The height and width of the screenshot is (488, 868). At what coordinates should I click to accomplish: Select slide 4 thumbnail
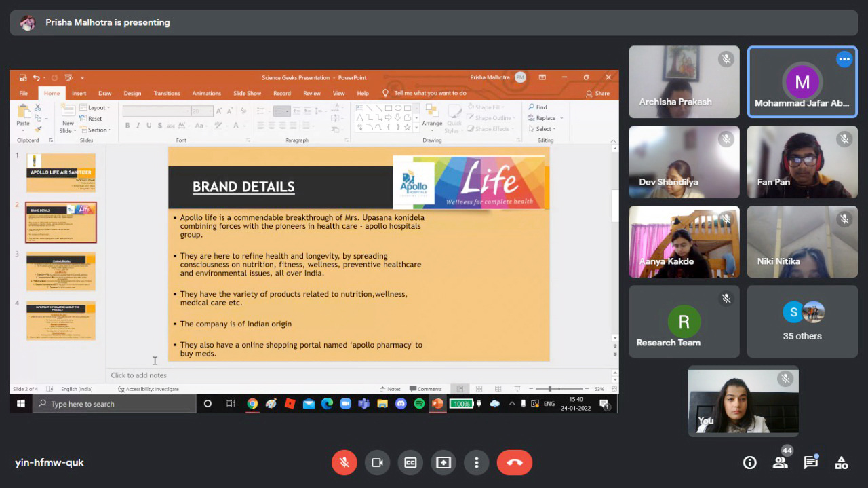[61, 321]
